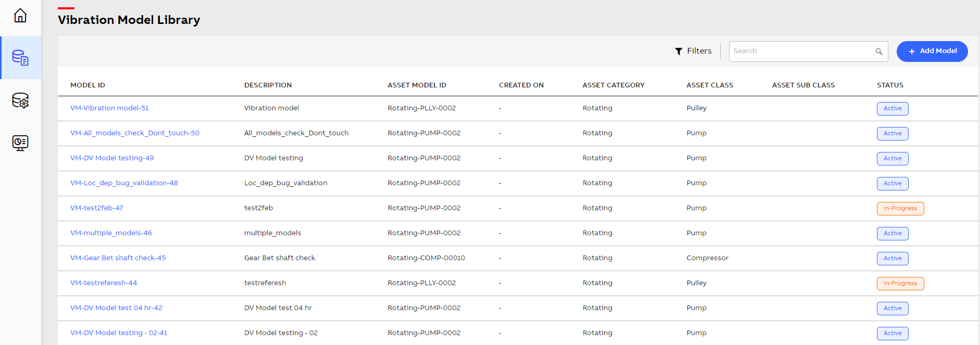The image size is (980, 345).
Task: Click Active badge for VM-Vibration model-51
Action: click(x=893, y=109)
